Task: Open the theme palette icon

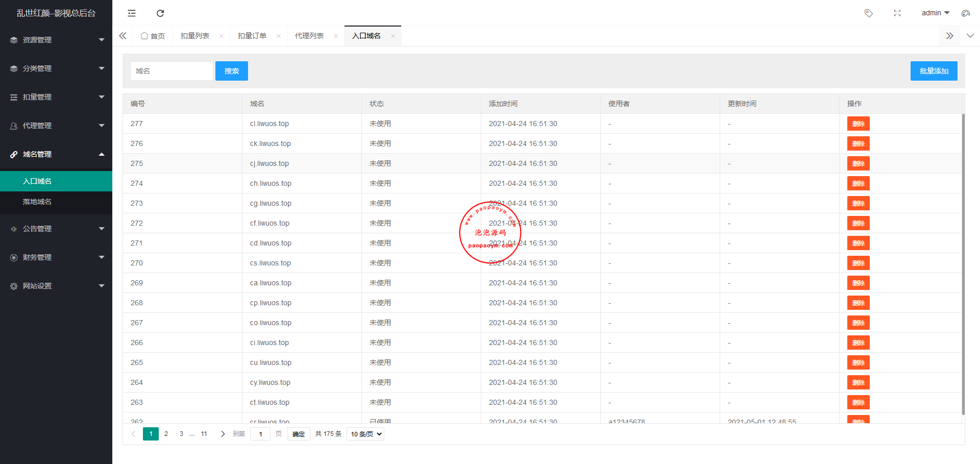Action: point(965,13)
